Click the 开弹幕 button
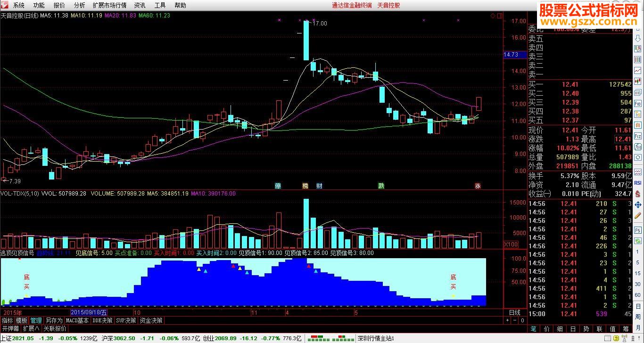Viewport: 644px width, 343px height. pyautogui.click(x=10, y=328)
